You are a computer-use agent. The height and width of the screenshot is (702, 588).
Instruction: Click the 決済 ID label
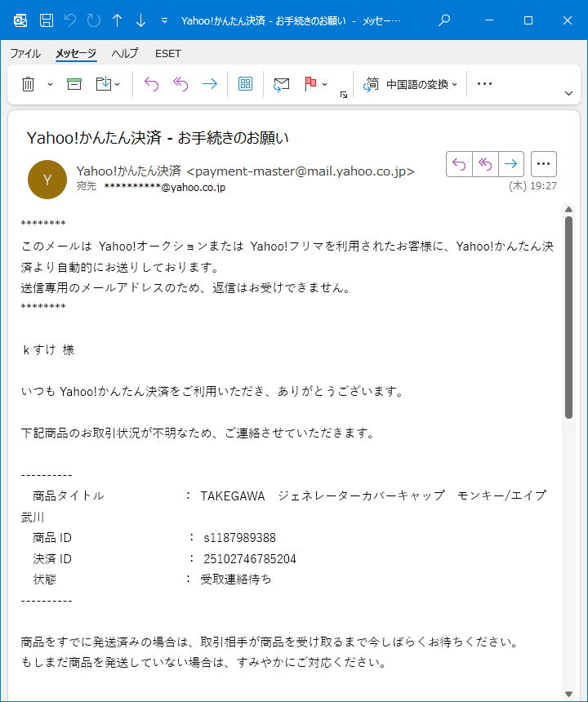tap(52, 558)
